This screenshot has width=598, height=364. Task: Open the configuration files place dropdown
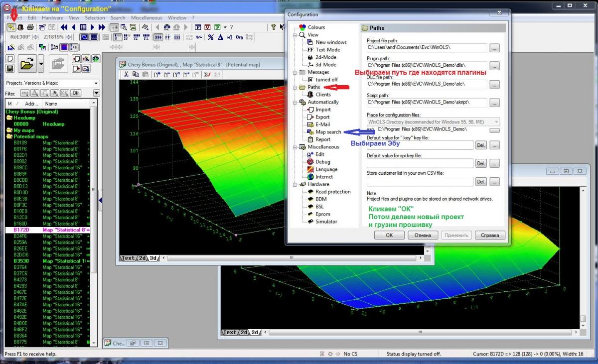click(x=496, y=121)
